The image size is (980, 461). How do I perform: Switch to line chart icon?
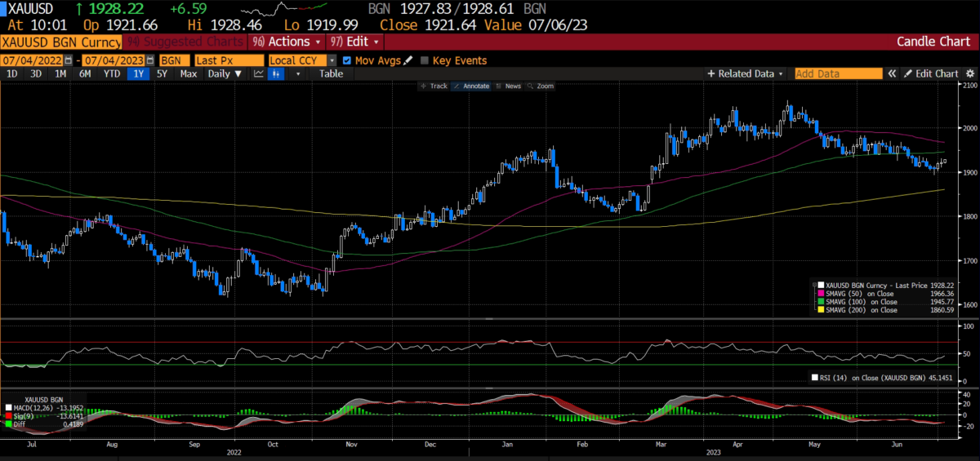click(x=258, y=73)
